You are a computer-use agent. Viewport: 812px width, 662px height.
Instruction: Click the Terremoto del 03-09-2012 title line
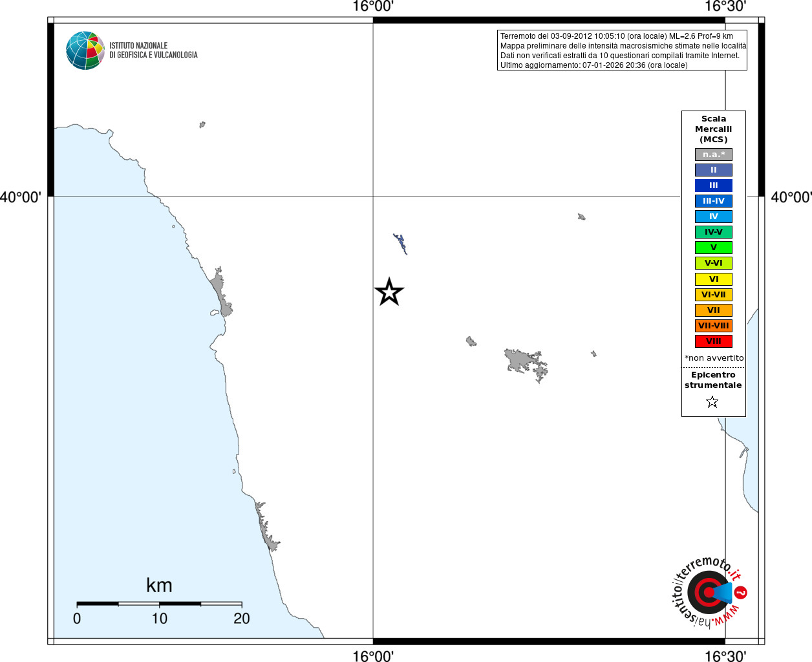point(616,36)
